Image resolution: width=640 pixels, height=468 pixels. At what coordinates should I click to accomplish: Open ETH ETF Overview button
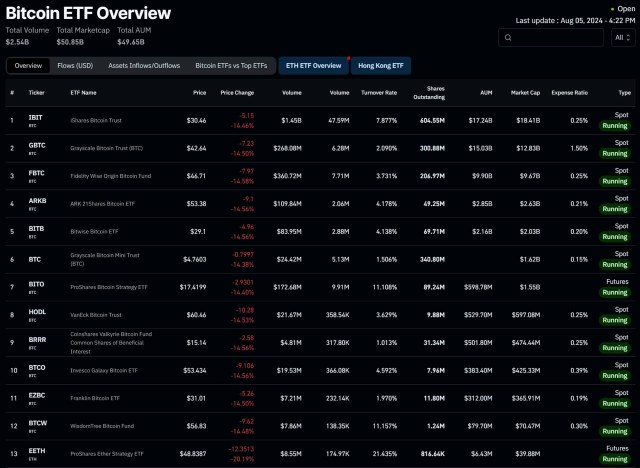pyautogui.click(x=313, y=66)
